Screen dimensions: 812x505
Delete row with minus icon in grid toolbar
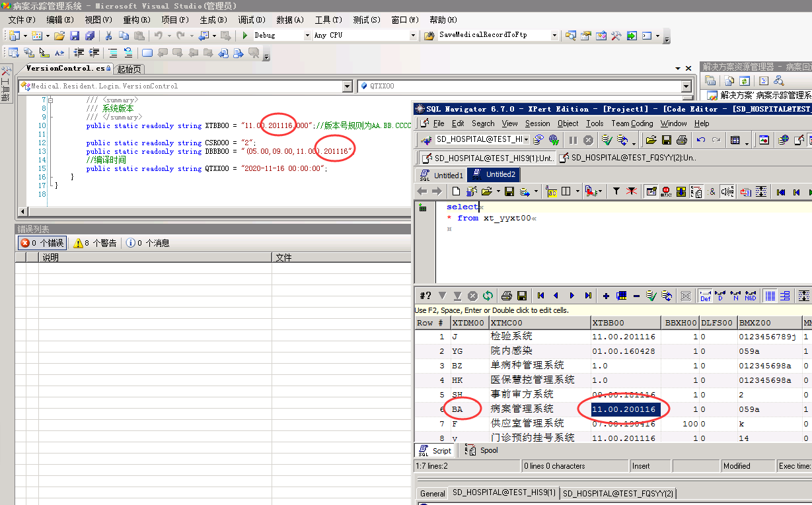[636, 296]
